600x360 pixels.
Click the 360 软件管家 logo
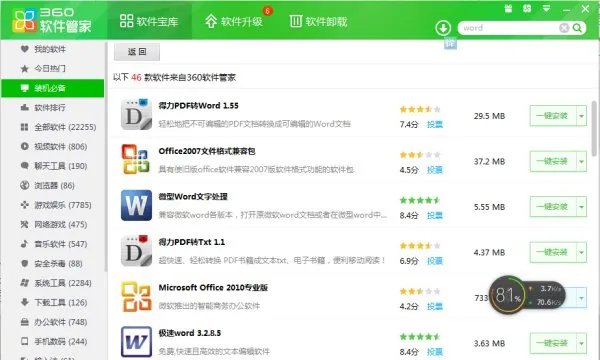(51, 20)
